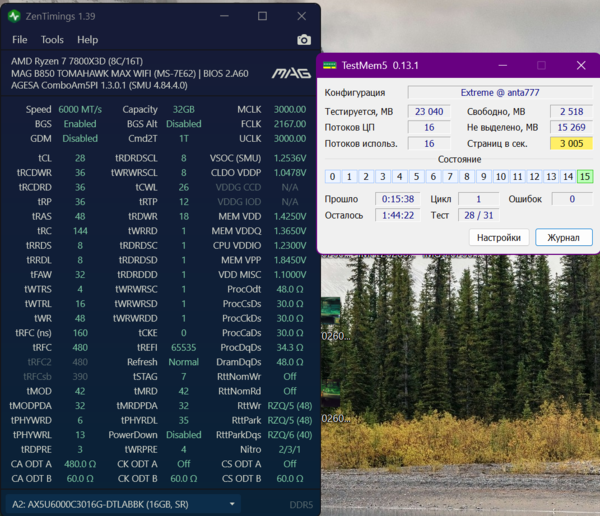
Task: Open the Настройки settings in TestMem5
Action: pyautogui.click(x=499, y=238)
